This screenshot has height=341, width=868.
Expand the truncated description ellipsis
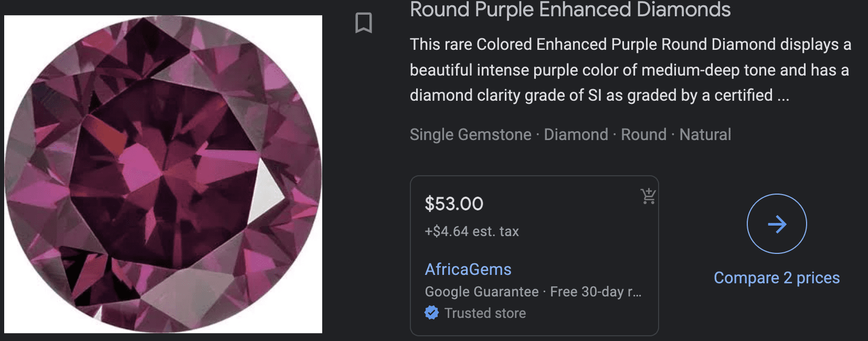click(x=783, y=95)
